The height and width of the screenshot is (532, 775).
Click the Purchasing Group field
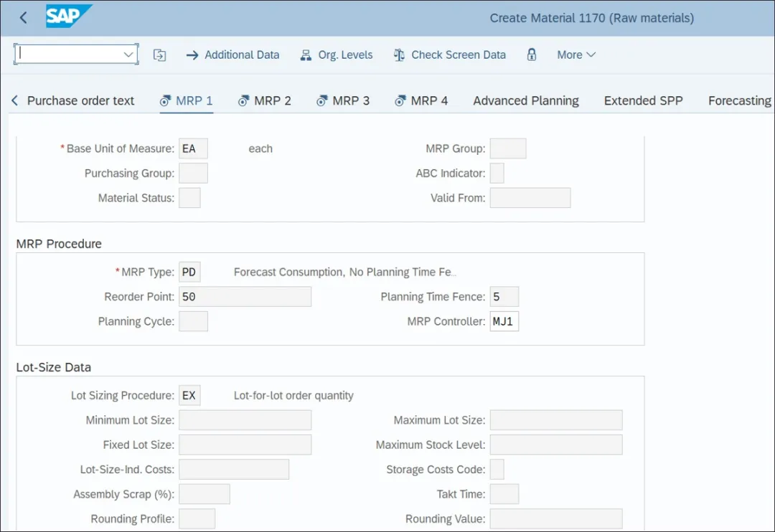(x=193, y=174)
